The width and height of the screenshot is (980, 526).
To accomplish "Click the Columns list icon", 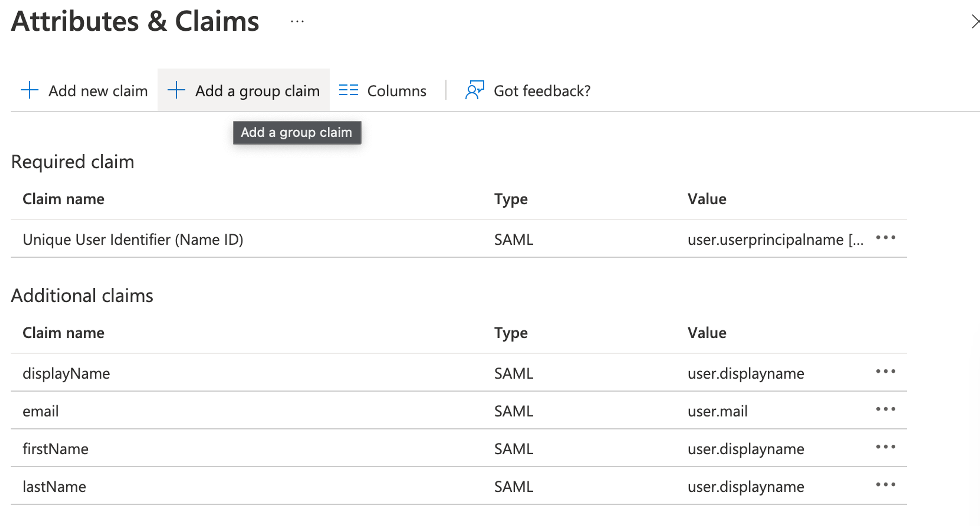I will 348,90.
